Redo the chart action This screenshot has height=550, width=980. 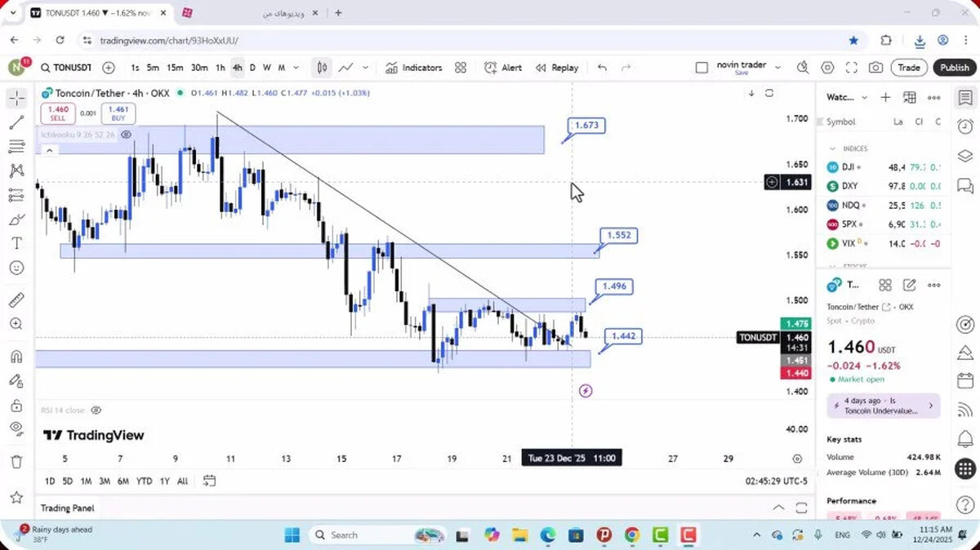pos(626,68)
